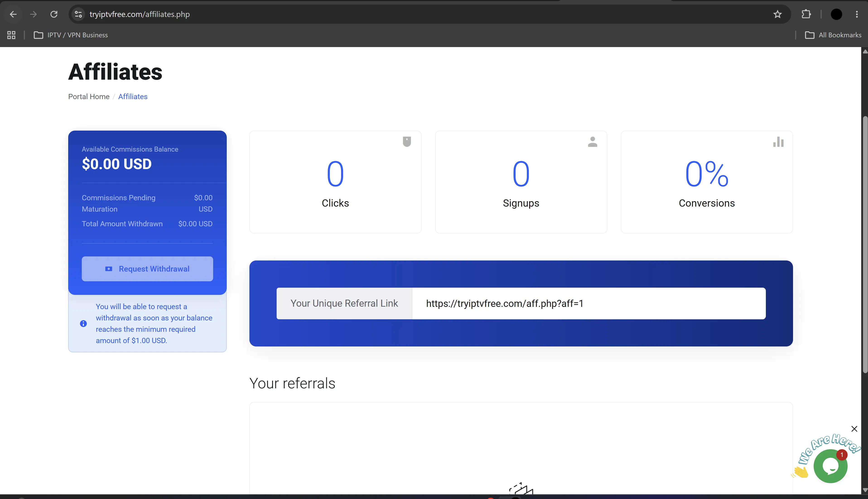The image size is (868, 499).
Task: Go back using browser back arrow
Action: (13, 14)
